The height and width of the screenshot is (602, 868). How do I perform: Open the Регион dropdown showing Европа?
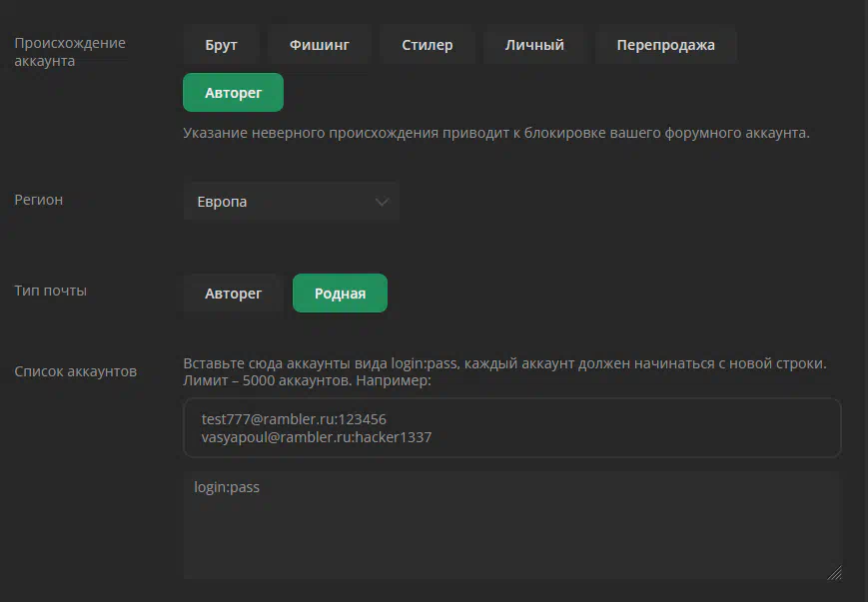(290, 202)
